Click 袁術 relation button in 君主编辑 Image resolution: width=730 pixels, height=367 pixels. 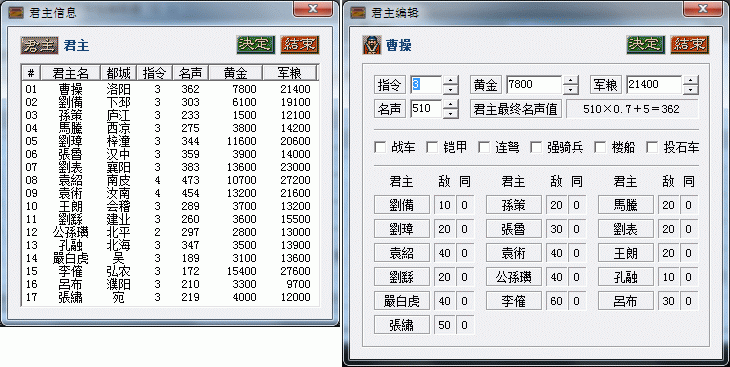[514, 253]
